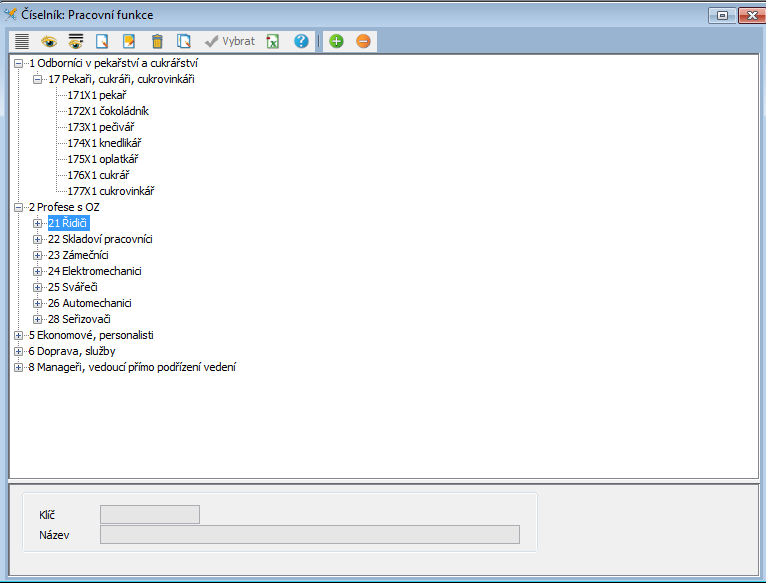Select the 172X1 čokoládník item
This screenshot has width=766, height=583.
click(108, 111)
